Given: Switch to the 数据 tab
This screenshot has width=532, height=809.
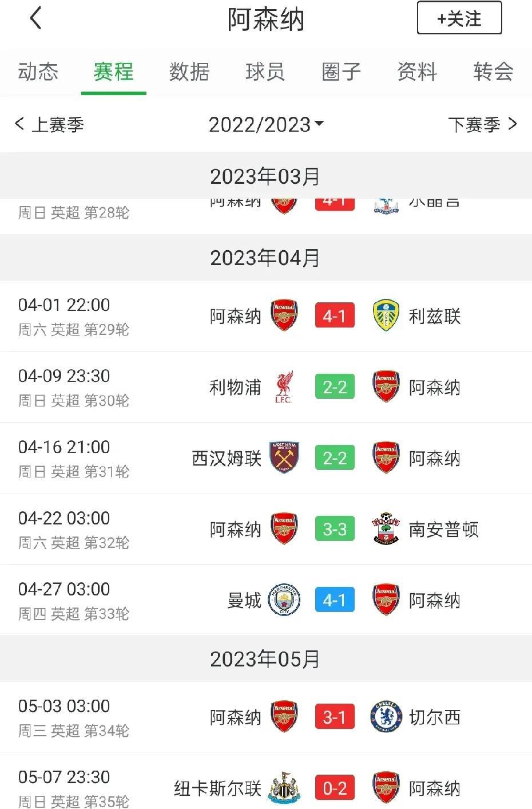Looking at the screenshot, I should (x=189, y=72).
